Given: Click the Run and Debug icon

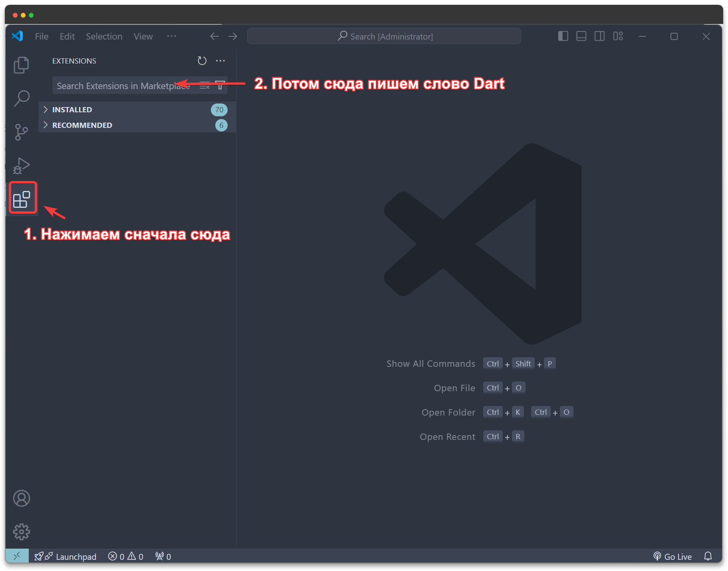Looking at the screenshot, I should point(21,165).
